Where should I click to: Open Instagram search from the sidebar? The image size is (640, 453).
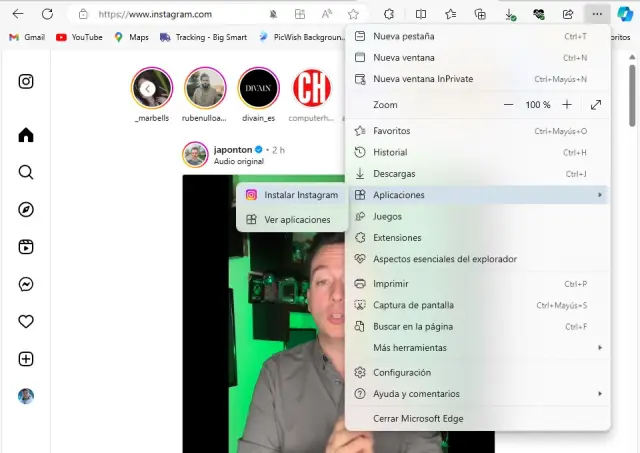(x=27, y=172)
